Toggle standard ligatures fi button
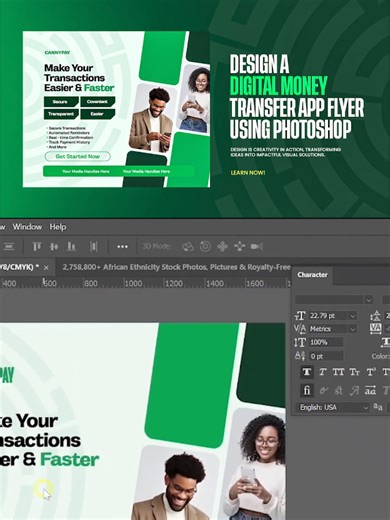The image size is (390, 520). pyautogui.click(x=307, y=390)
